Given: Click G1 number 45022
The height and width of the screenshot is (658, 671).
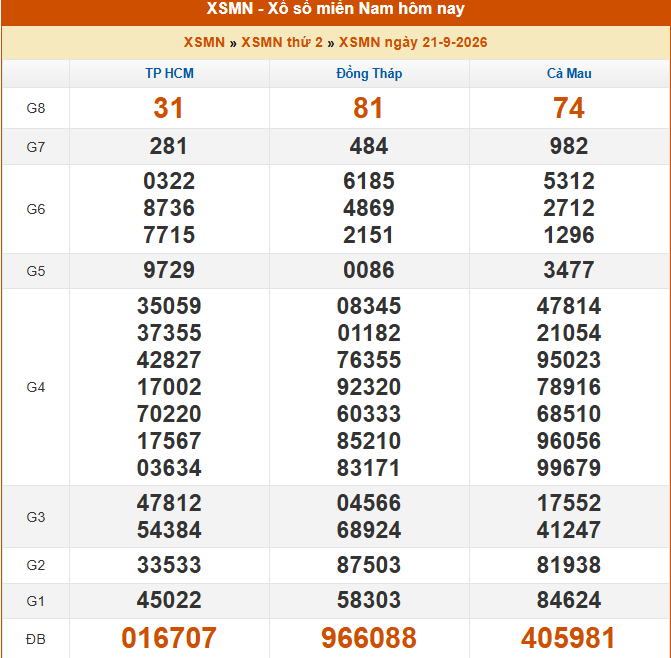Looking at the screenshot, I should (169, 600).
